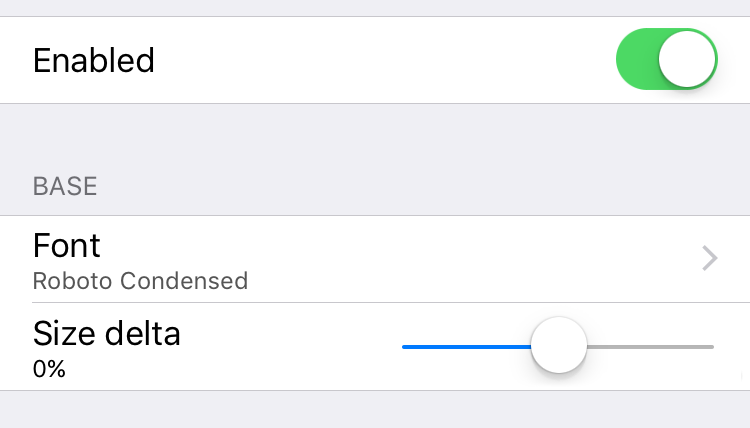Click the Size delta slider thumb
Image resolution: width=750 pixels, height=428 pixels.
click(x=558, y=346)
